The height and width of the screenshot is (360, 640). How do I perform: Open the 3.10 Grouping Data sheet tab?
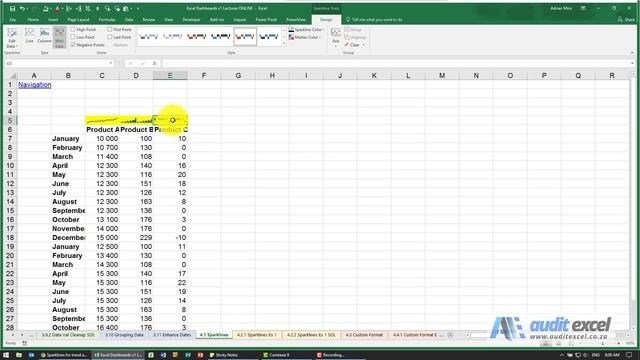[124, 335]
